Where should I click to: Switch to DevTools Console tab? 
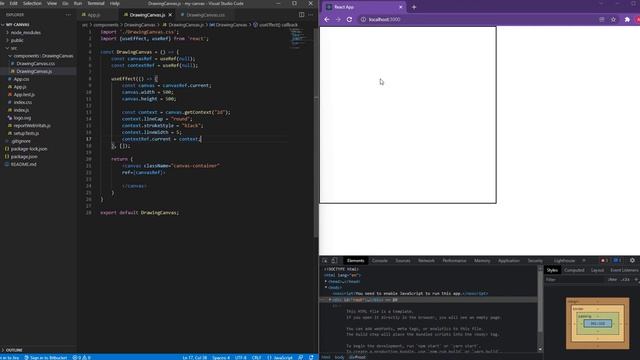(379, 260)
